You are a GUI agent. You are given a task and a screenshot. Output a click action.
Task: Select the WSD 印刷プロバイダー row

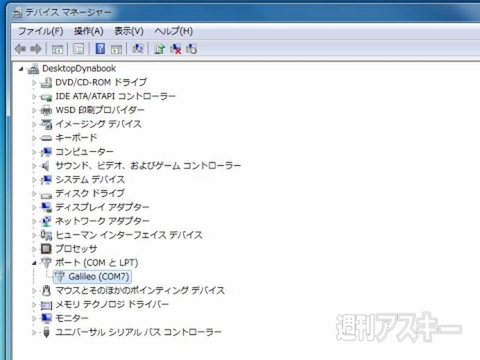(x=100, y=110)
